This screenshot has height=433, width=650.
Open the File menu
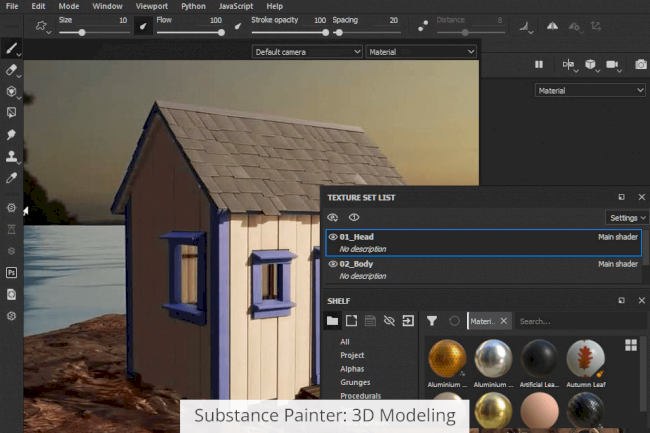click(x=12, y=6)
